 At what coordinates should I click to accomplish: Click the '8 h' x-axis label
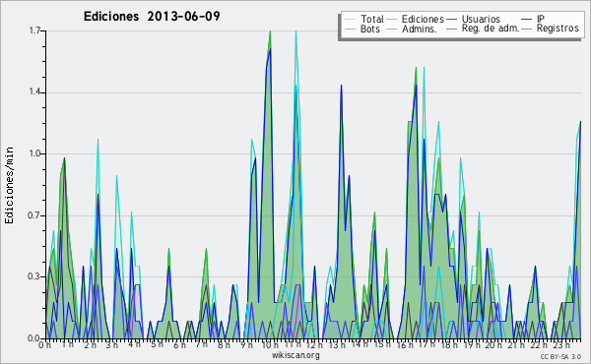(x=224, y=345)
